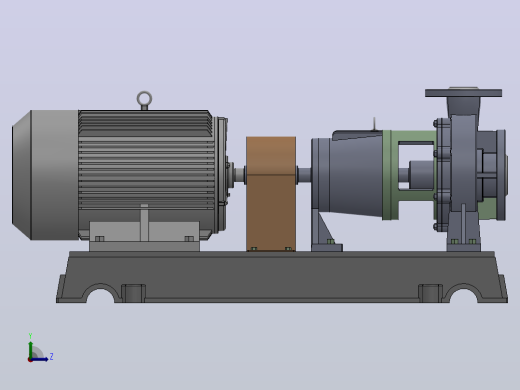Screen dimensions: 520x390
Task: Select the pump shaft beside the coupling guard
Action: pyautogui.click(x=304, y=175)
